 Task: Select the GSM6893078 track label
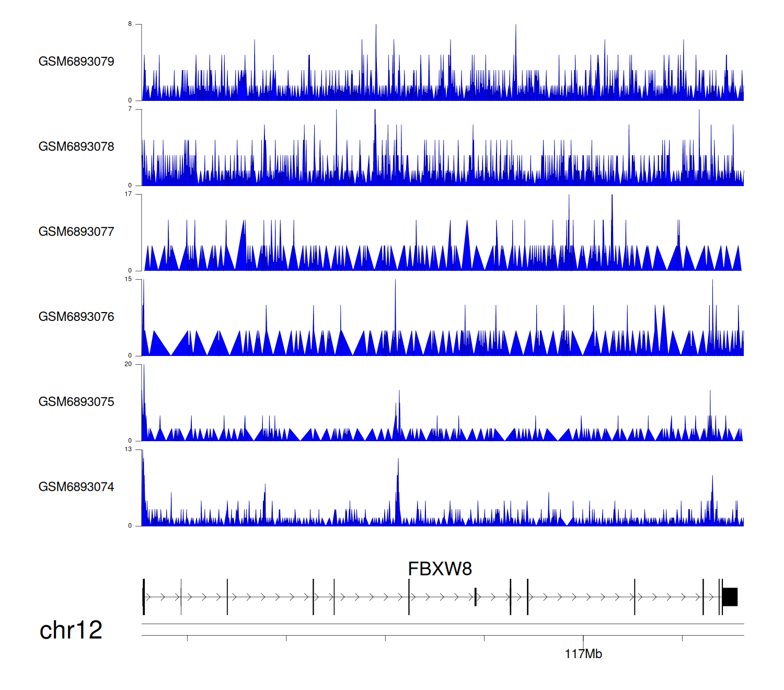click(x=76, y=147)
